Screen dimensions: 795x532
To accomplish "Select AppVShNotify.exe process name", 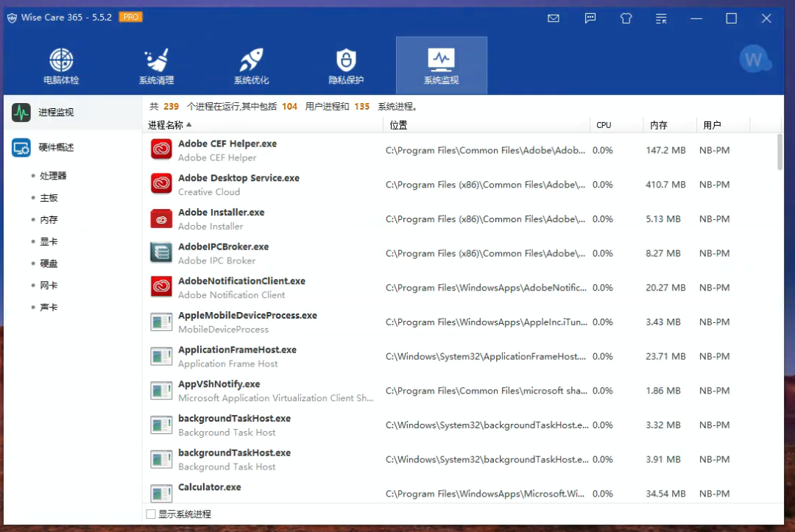I will coord(219,385).
